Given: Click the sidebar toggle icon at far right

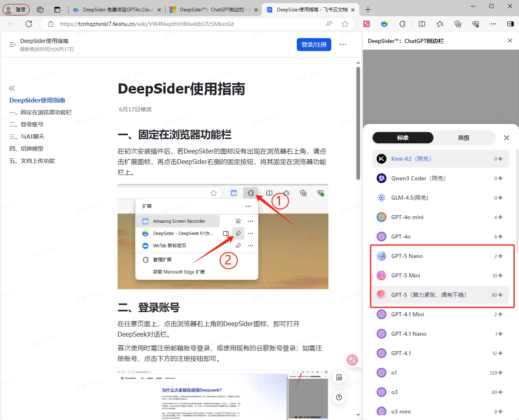Looking at the screenshot, I should [510, 24].
